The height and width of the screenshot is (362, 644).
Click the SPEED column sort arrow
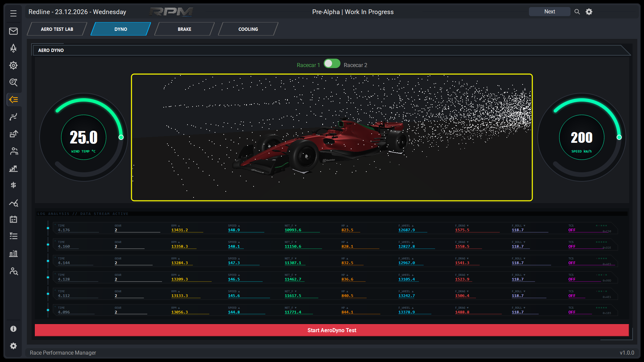pyautogui.click(x=238, y=225)
